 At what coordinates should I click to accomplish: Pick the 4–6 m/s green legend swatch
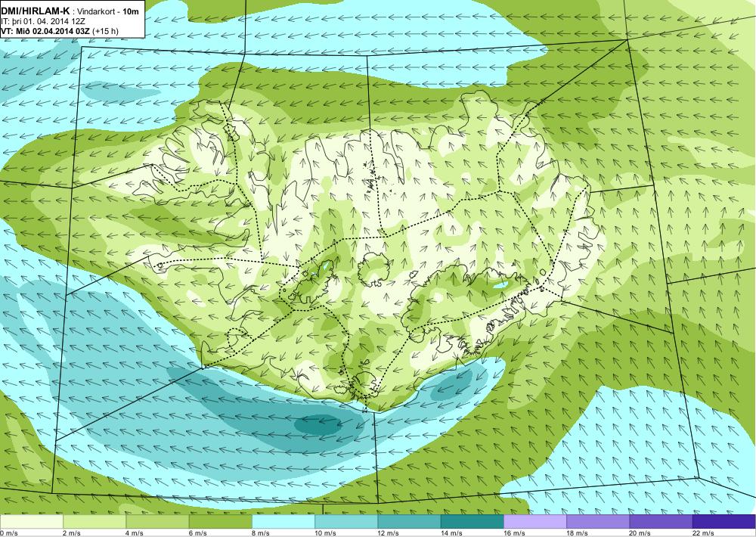157,522
